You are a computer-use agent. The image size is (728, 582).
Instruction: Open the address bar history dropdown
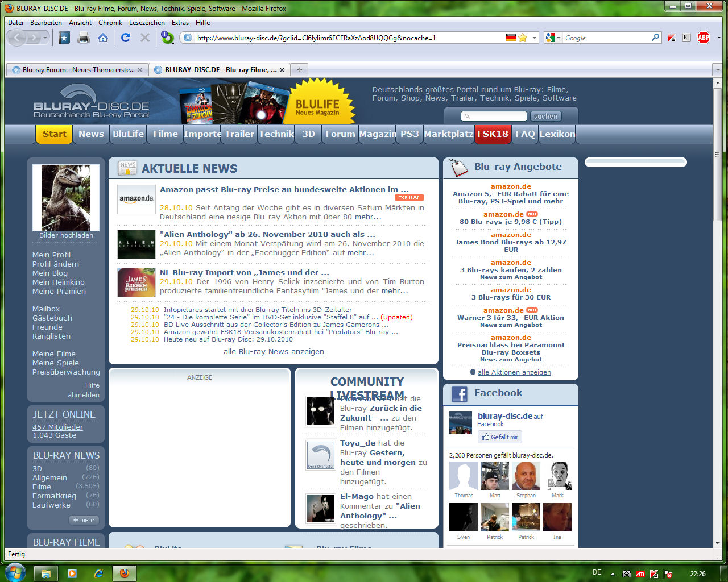(x=535, y=38)
